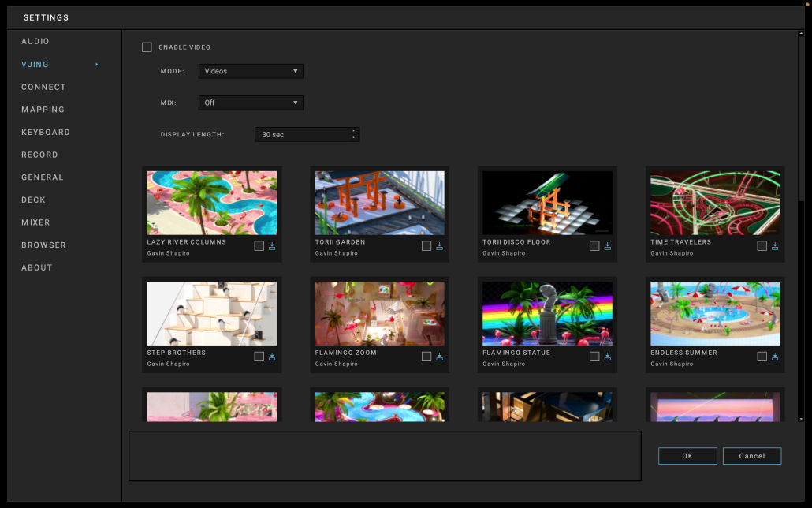Image resolution: width=812 pixels, height=508 pixels.
Task: Download the Torii Disco Floor video
Action: 607,246
